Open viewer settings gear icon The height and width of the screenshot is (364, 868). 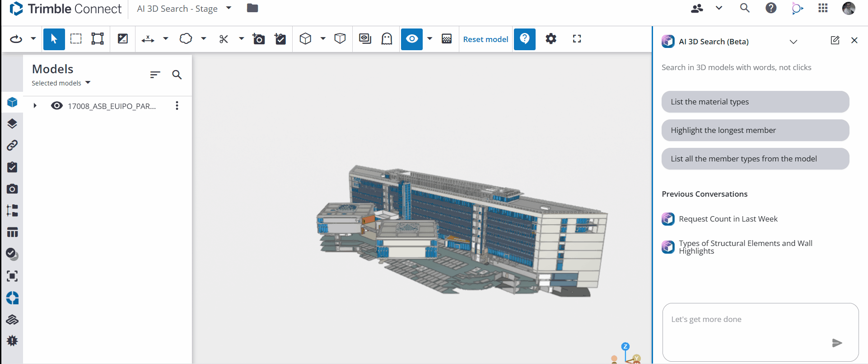pyautogui.click(x=551, y=39)
